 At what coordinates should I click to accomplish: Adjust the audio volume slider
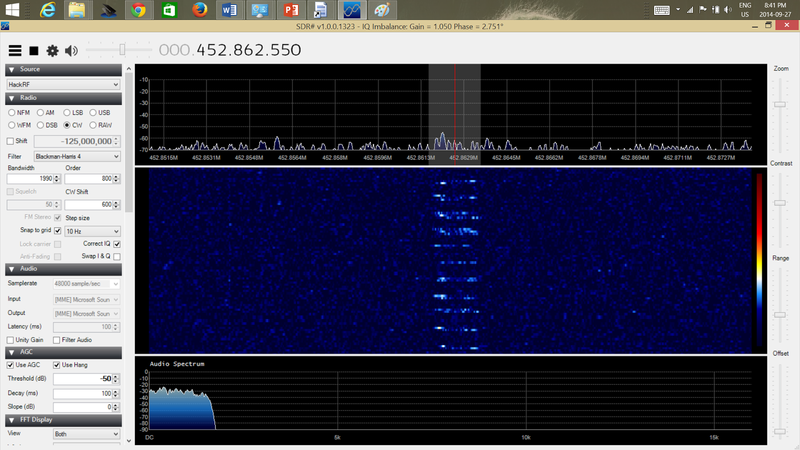coord(122,49)
